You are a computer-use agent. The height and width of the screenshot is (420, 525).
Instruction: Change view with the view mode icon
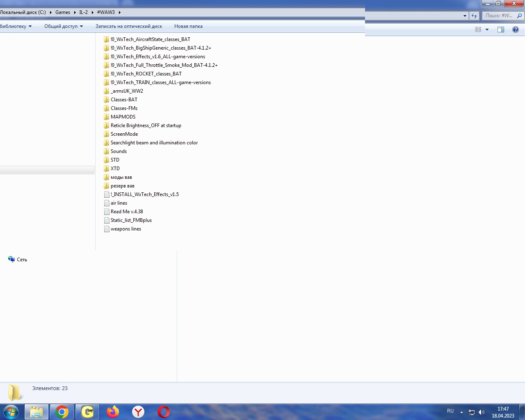click(478, 30)
